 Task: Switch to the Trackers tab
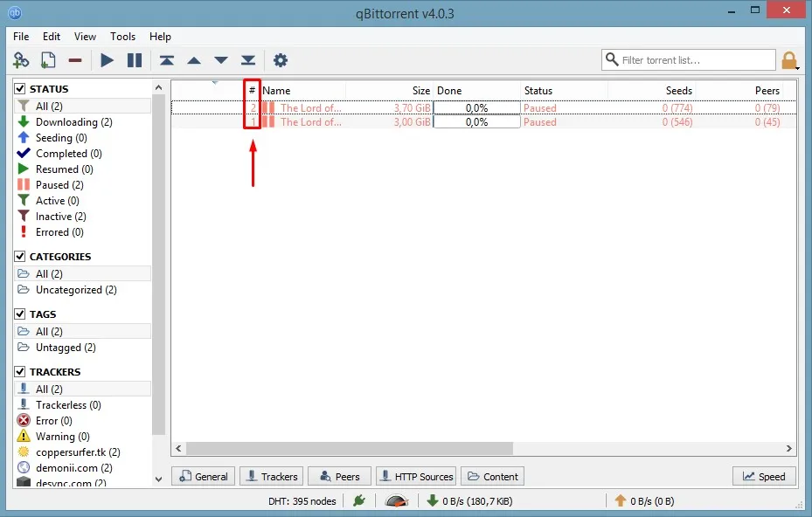(x=271, y=476)
